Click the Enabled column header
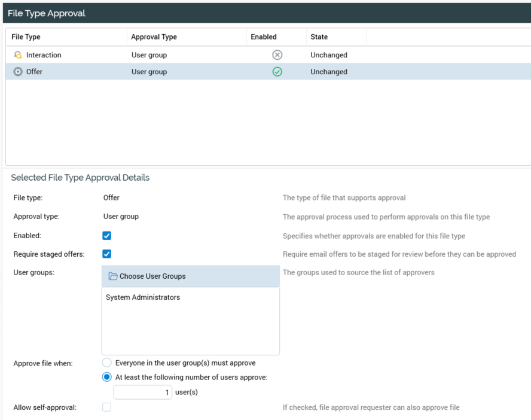 [x=264, y=37]
